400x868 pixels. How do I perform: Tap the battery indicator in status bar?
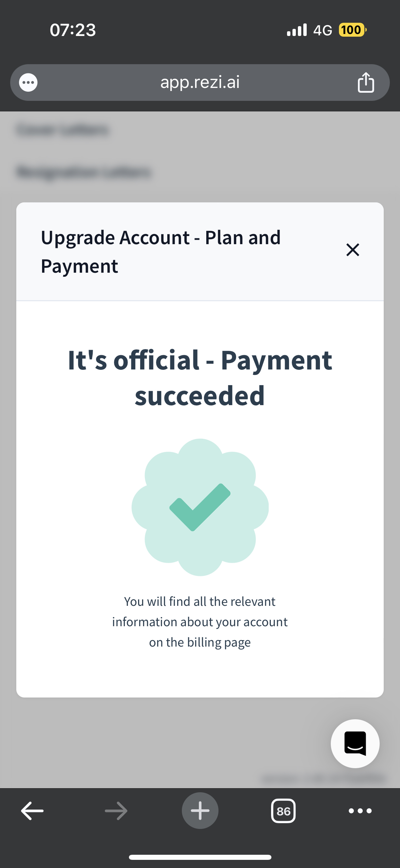353,30
